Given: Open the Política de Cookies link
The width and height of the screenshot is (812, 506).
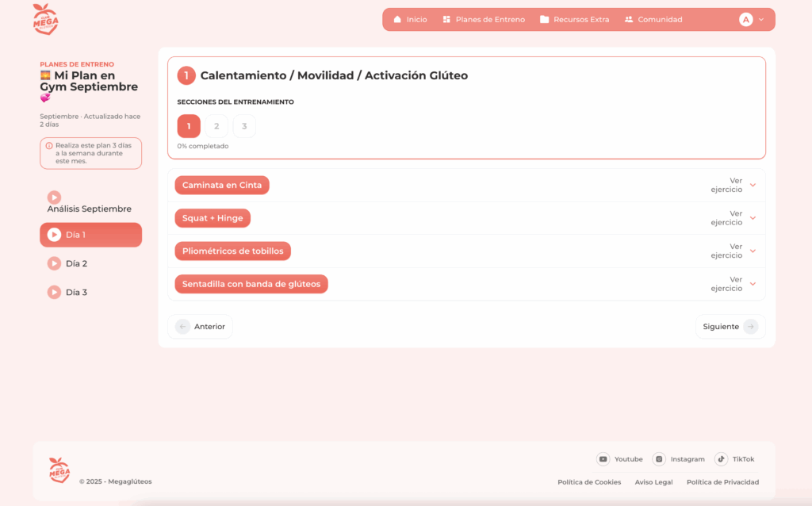Looking at the screenshot, I should 589,482.
